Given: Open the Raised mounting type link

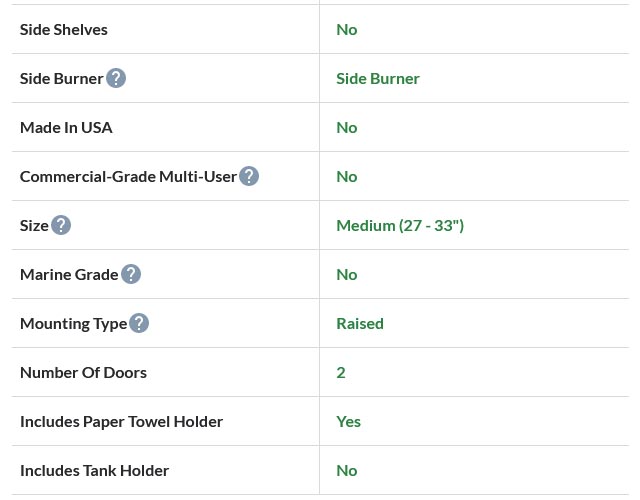Looking at the screenshot, I should [360, 323].
